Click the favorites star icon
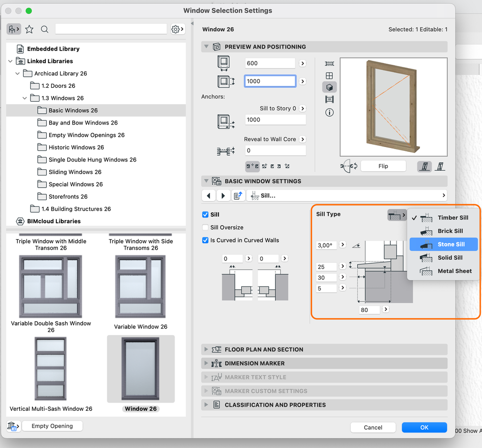Screen dimensions: 482x448 point(29,29)
